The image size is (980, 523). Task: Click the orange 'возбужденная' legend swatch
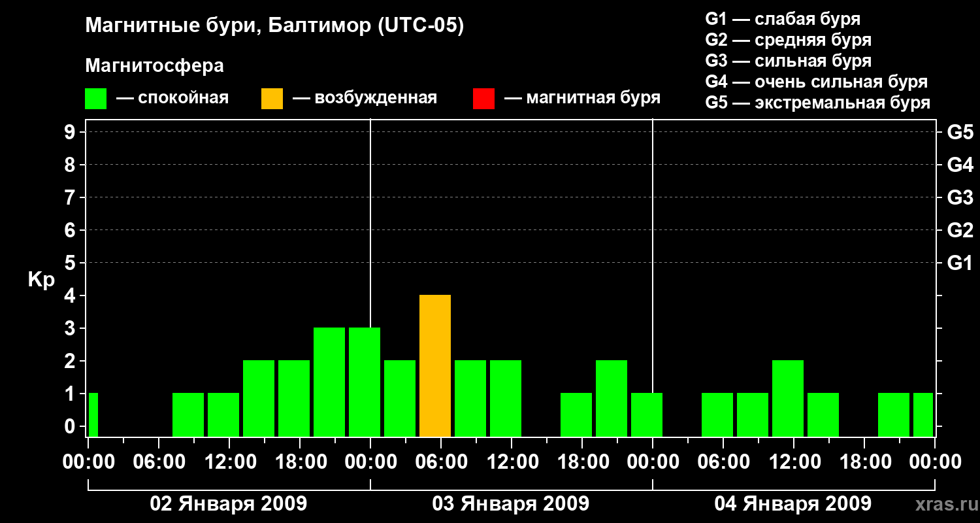(272, 98)
